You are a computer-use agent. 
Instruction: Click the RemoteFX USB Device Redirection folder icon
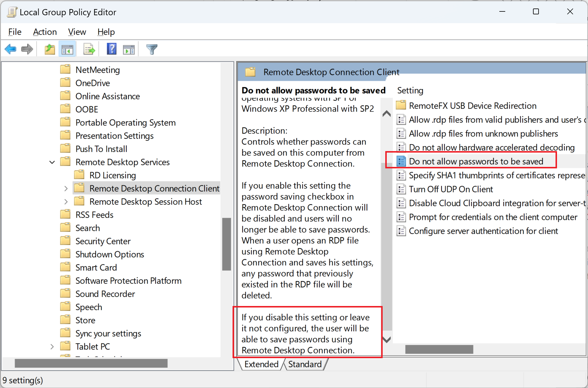click(x=401, y=105)
